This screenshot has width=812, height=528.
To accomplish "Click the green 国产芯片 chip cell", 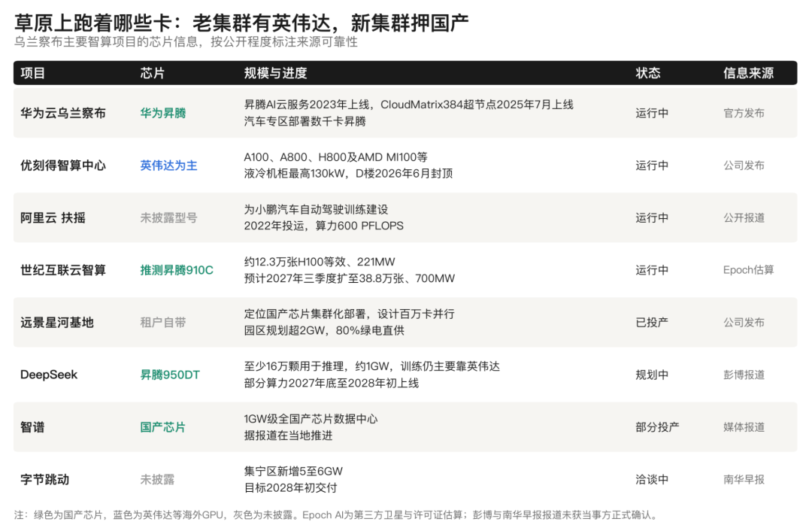I will click(162, 427).
